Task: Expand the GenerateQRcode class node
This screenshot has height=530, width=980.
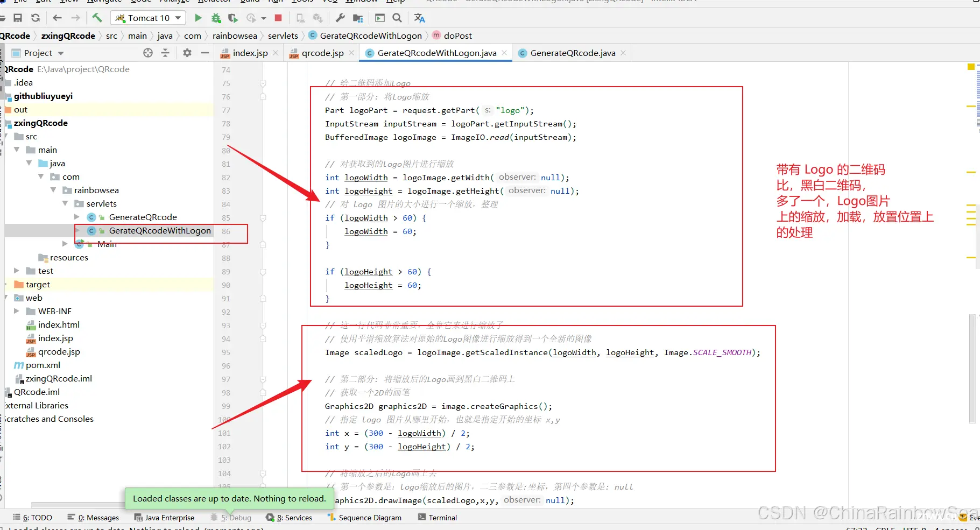Action: (x=77, y=217)
